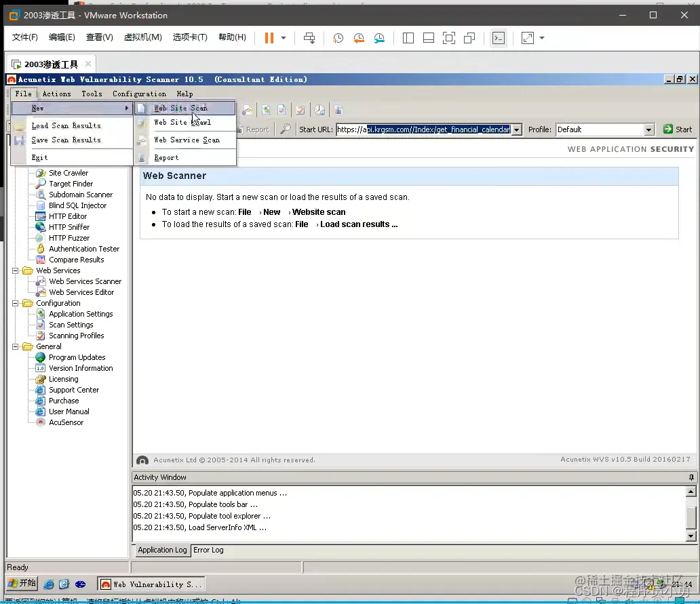Open the Authentication Tester tool
The width and height of the screenshot is (700, 604).
click(84, 249)
